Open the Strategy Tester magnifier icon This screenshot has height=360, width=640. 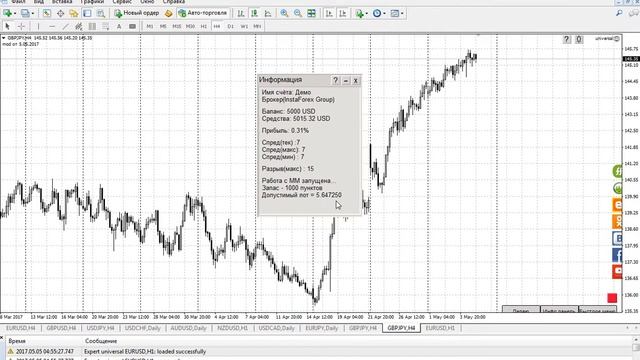[101, 13]
